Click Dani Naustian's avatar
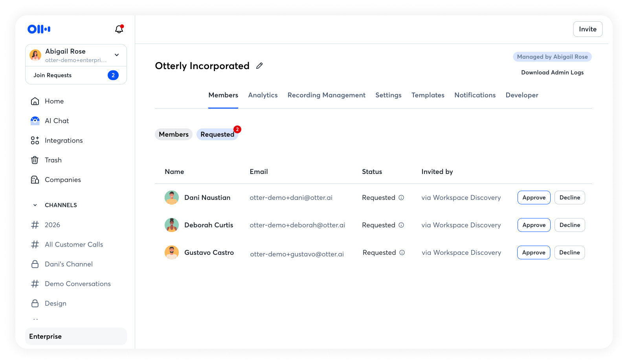This screenshot has height=364, width=628. [172, 198]
